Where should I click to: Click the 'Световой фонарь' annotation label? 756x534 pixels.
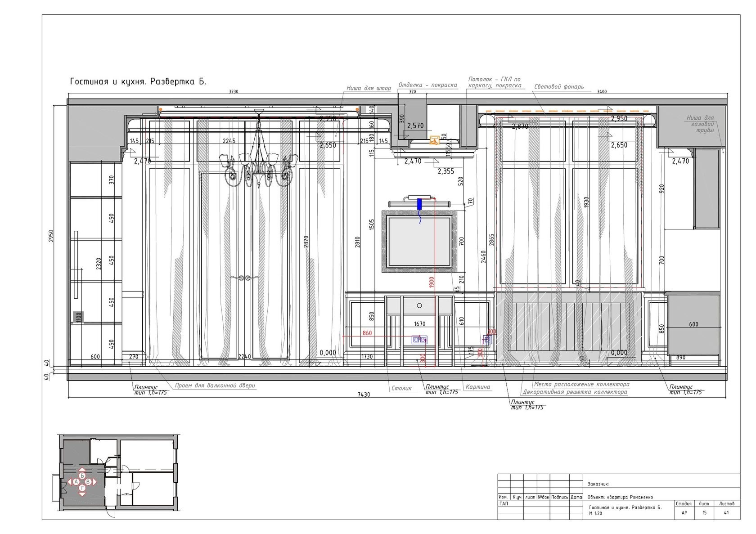(558, 86)
